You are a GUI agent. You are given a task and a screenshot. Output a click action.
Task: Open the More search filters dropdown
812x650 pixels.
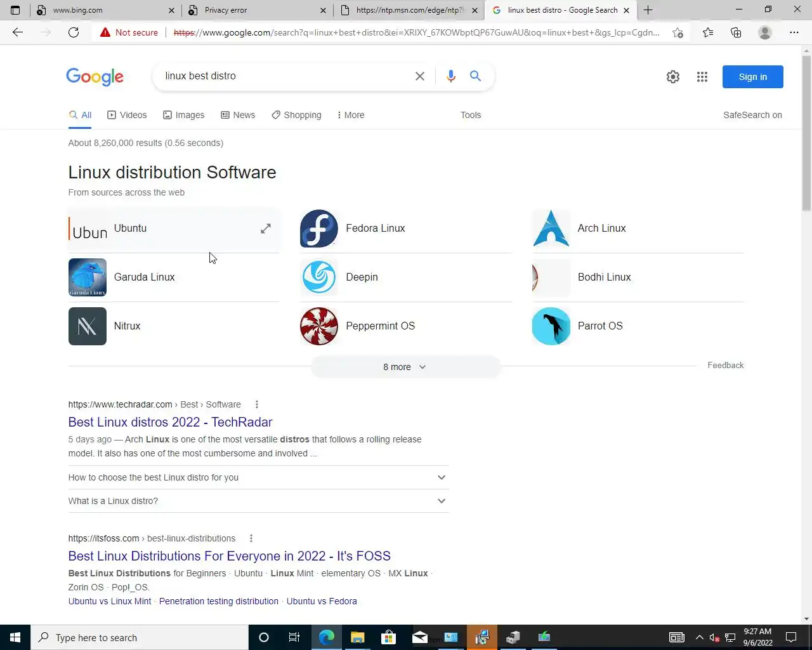click(x=350, y=115)
